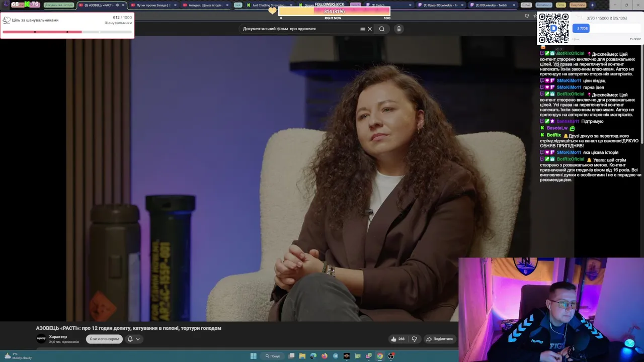Screen dimensions: 644x362
Task: Toggle the notification bell for the channel
Action: (x=130, y=339)
